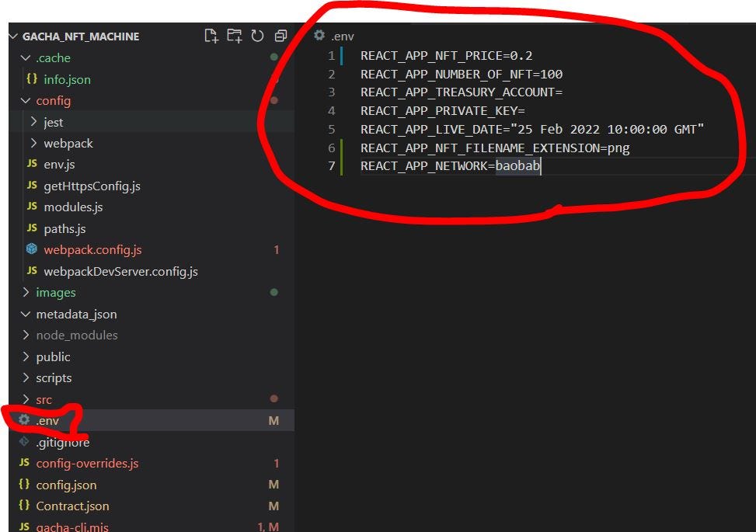The width and height of the screenshot is (756, 532).
Task: Expand the node_modules folder chevron
Action: coord(26,335)
